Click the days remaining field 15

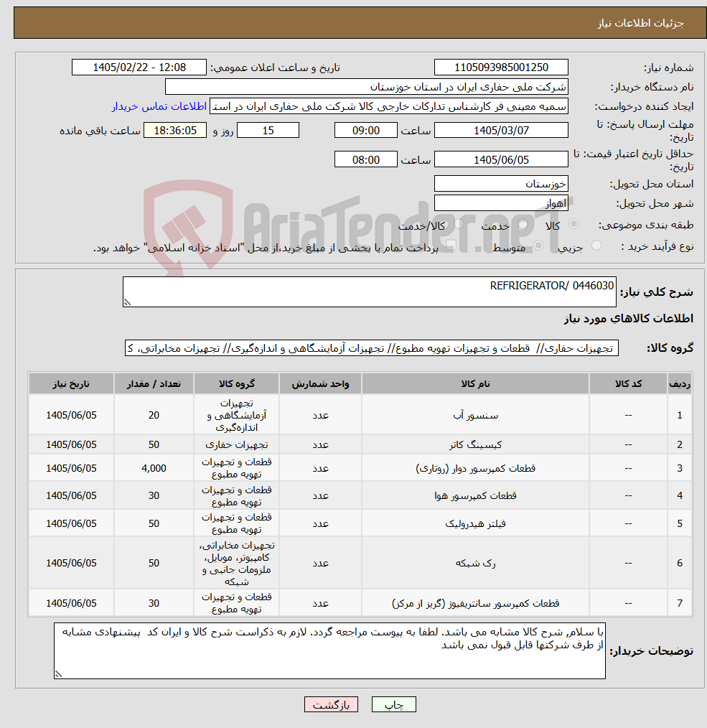[268, 131]
